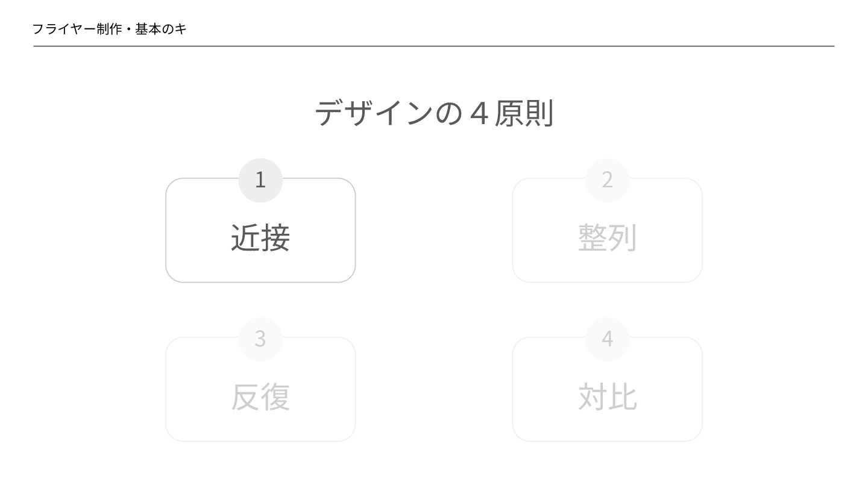Click 制作 in the top-left header

(109, 29)
